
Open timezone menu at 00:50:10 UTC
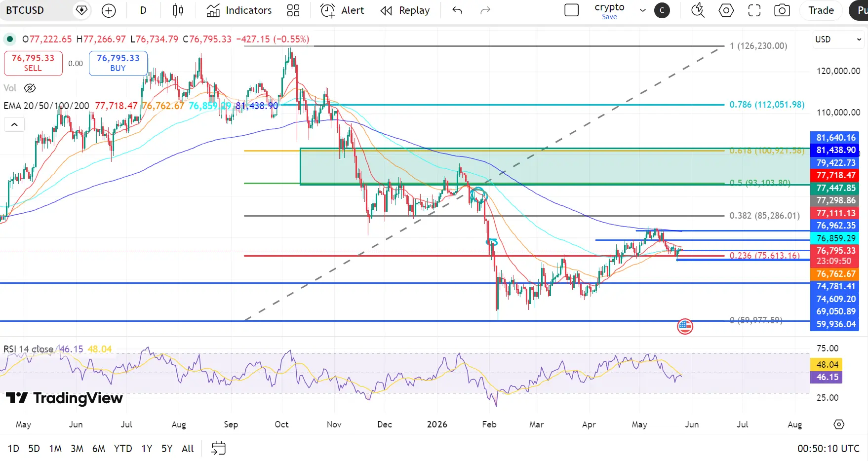coord(829,449)
